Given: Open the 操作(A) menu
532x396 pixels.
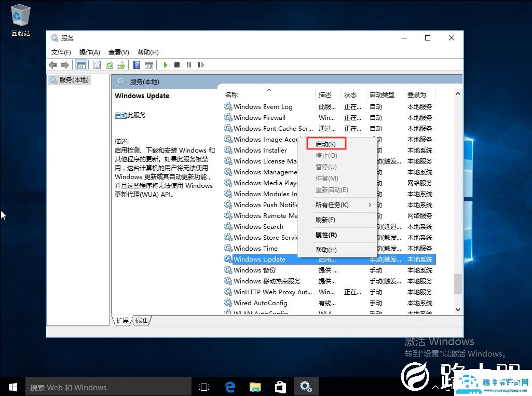Looking at the screenshot, I should (90, 52).
